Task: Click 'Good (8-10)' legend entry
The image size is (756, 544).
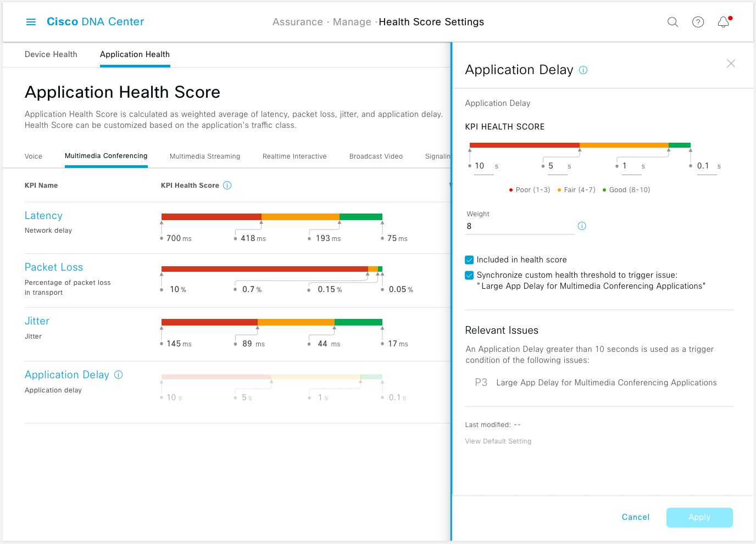Action: click(x=626, y=190)
